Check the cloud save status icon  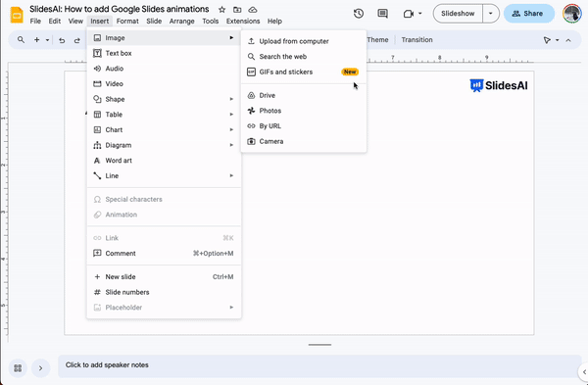click(x=253, y=10)
